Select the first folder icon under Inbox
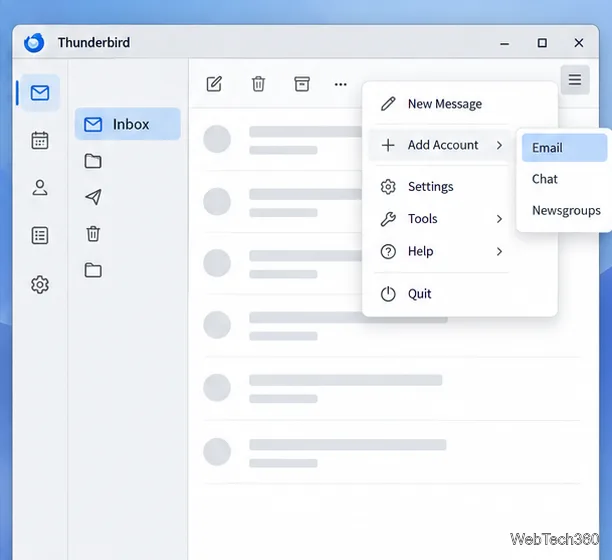This screenshot has width=612, height=560. pyautogui.click(x=93, y=161)
